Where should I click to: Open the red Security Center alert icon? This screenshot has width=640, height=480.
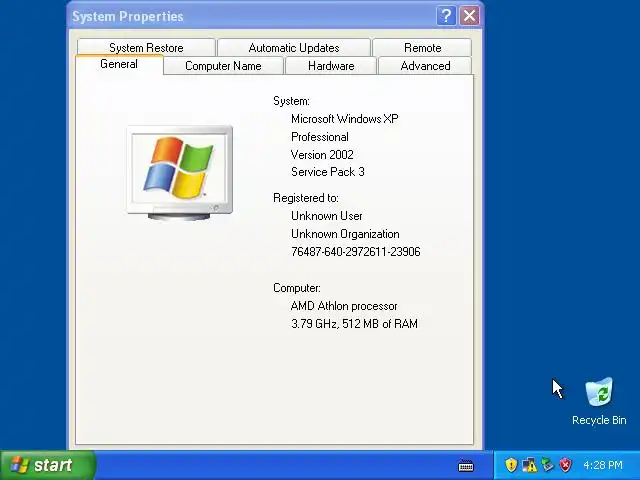point(565,465)
